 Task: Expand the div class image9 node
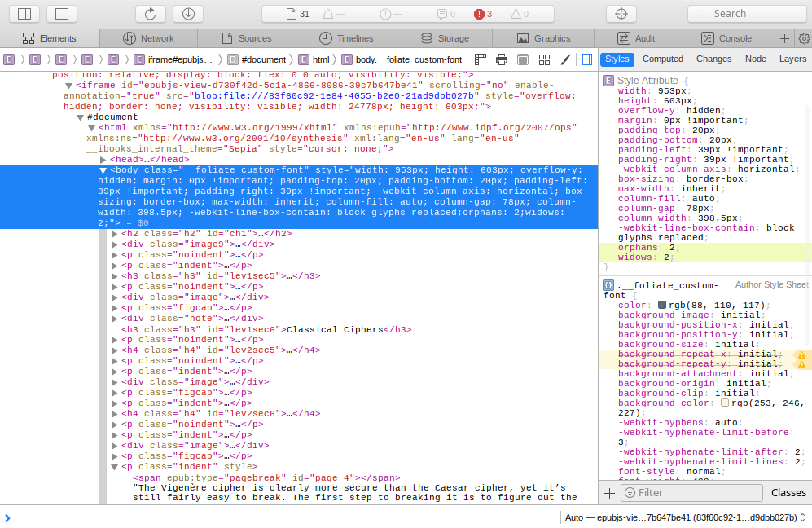click(x=115, y=244)
